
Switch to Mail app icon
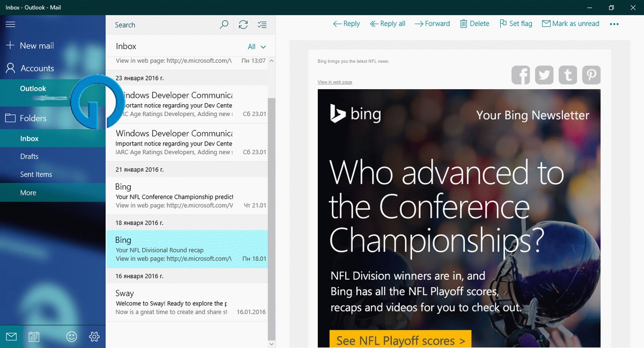(x=11, y=337)
